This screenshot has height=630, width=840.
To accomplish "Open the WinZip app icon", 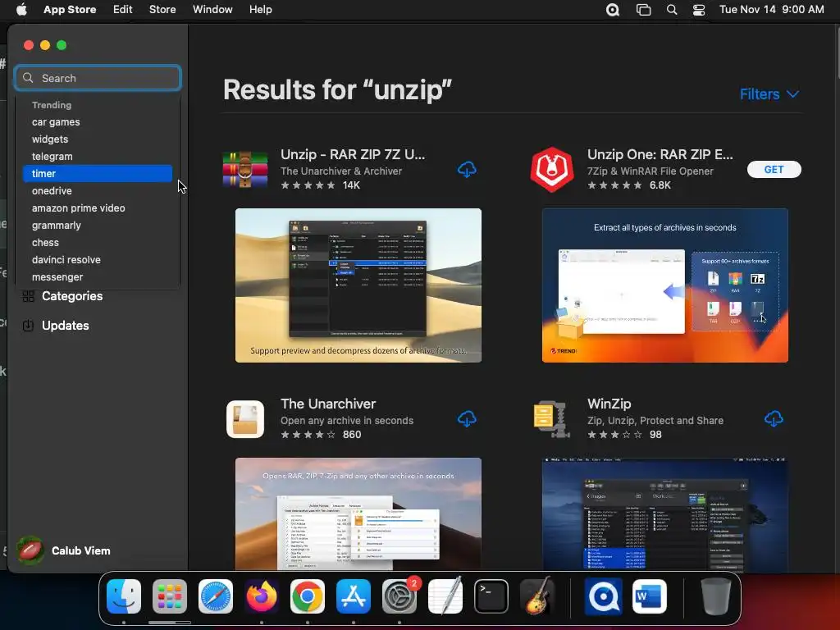I will pos(552,419).
